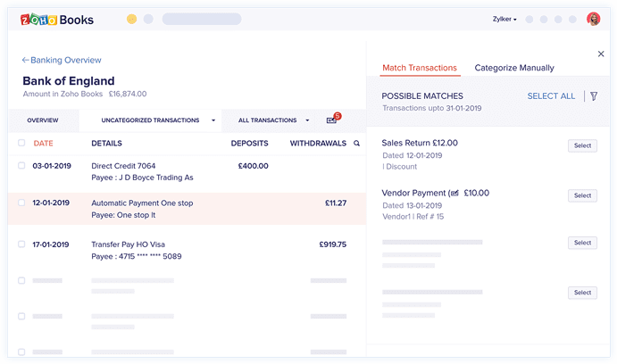Tick the checkbox for 12-01-2019 transaction
Image resolution: width=617 pixels, height=364 pixels.
coord(21,203)
